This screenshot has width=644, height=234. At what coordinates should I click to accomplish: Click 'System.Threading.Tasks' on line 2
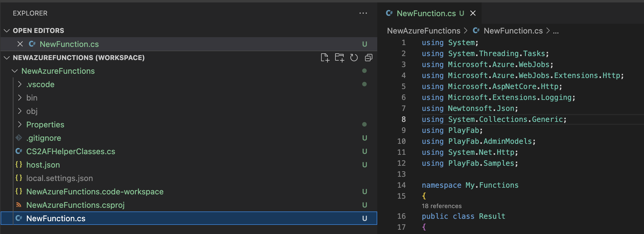coord(496,54)
